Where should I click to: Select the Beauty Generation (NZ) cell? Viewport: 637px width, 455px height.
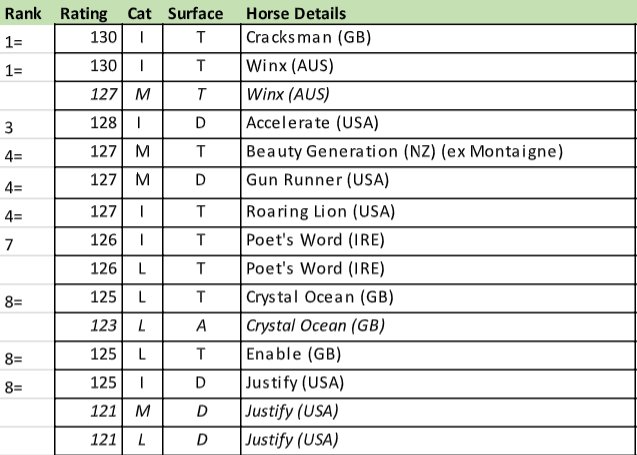438,152
